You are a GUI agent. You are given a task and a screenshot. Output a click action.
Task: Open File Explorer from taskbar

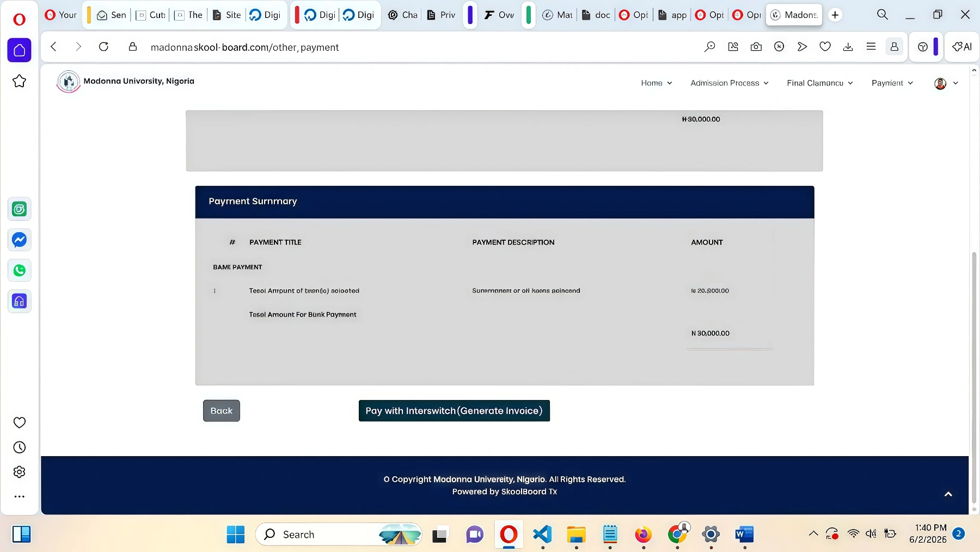click(576, 535)
